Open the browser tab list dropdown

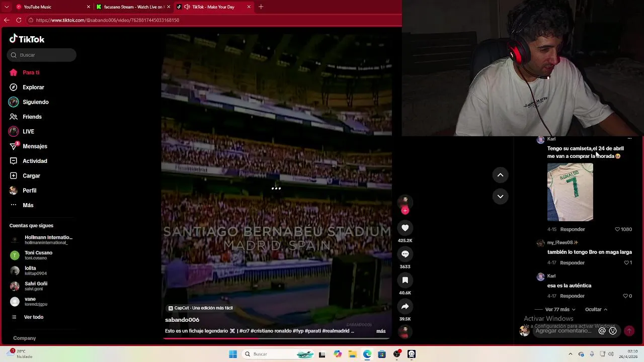coord(7,7)
